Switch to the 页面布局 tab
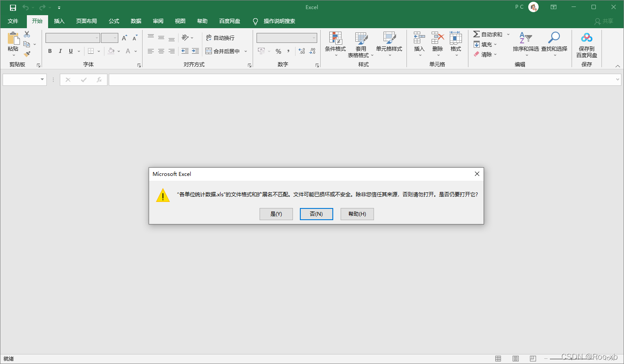Screen dimensions: 624x364 coord(87,21)
